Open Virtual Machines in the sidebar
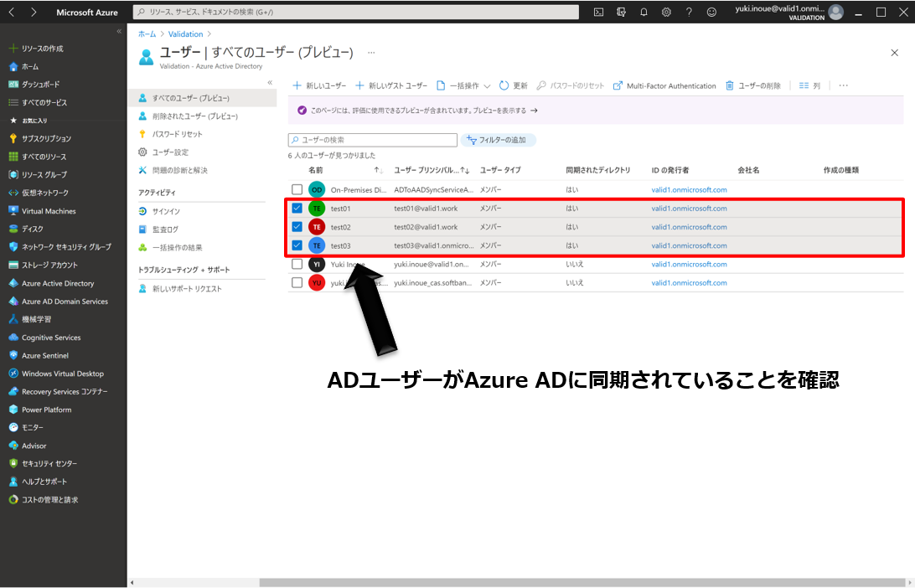 (x=42, y=210)
